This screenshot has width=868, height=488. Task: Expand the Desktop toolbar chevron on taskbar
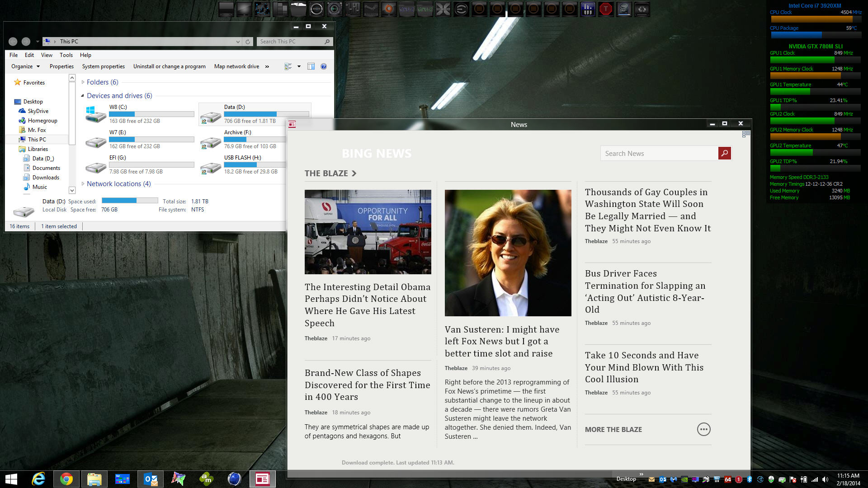point(641,474)
